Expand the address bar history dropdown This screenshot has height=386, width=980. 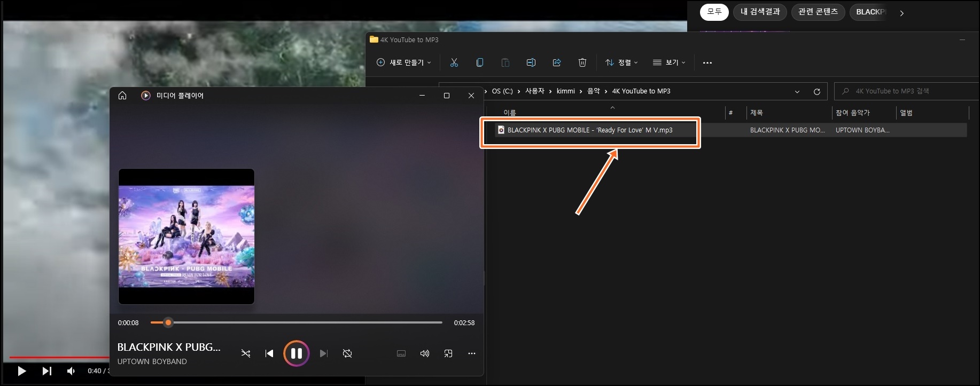[797, 91]
